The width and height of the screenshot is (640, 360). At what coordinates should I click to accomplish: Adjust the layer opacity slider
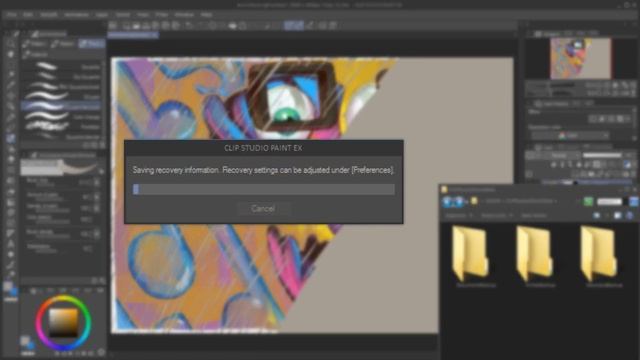602,156
